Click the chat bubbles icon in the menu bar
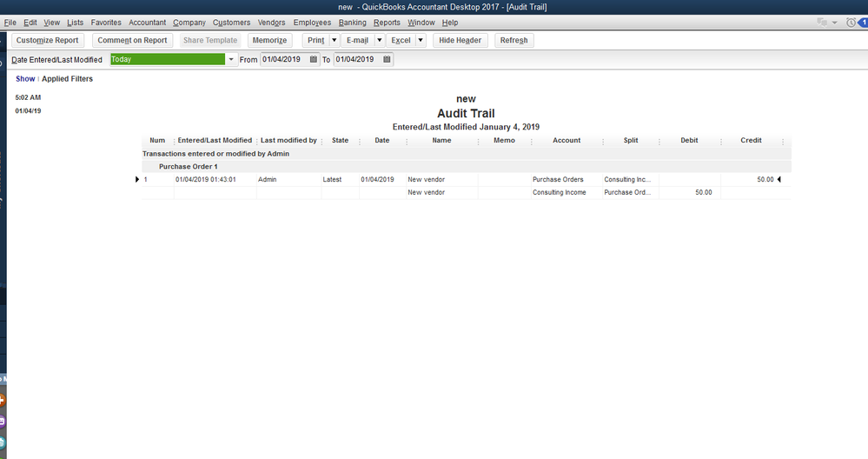 (x=822, y=23)
